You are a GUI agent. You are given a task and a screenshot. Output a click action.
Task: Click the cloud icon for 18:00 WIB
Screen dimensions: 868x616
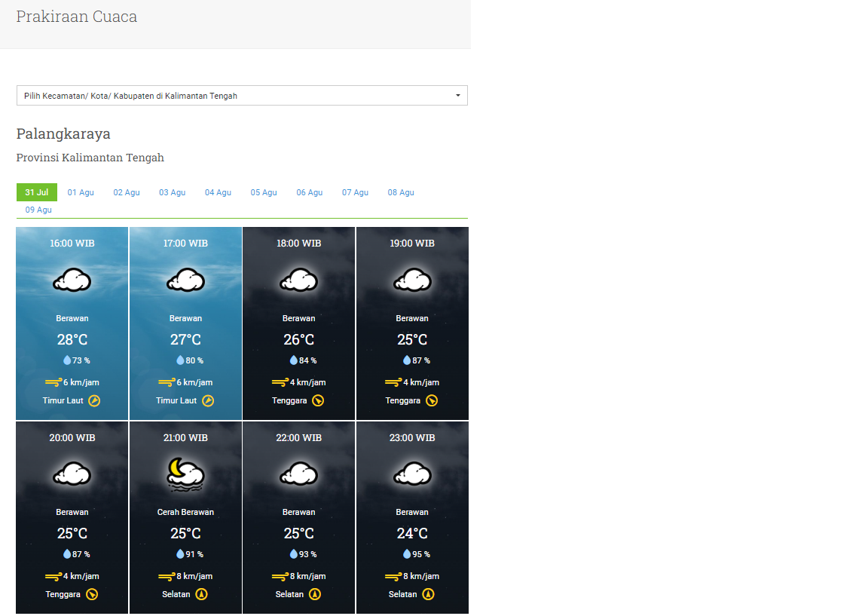(x=299, y=280)
